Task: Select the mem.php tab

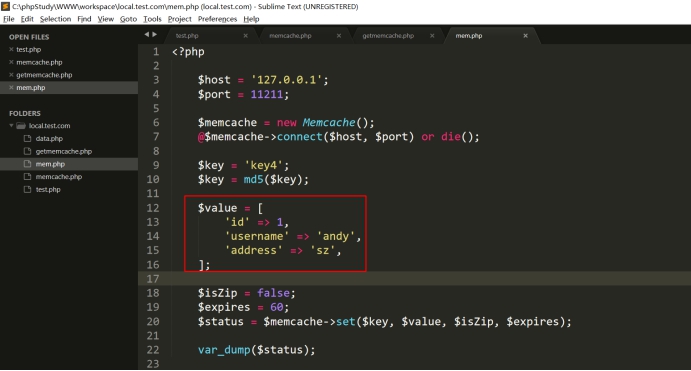Action: (468, 36)
